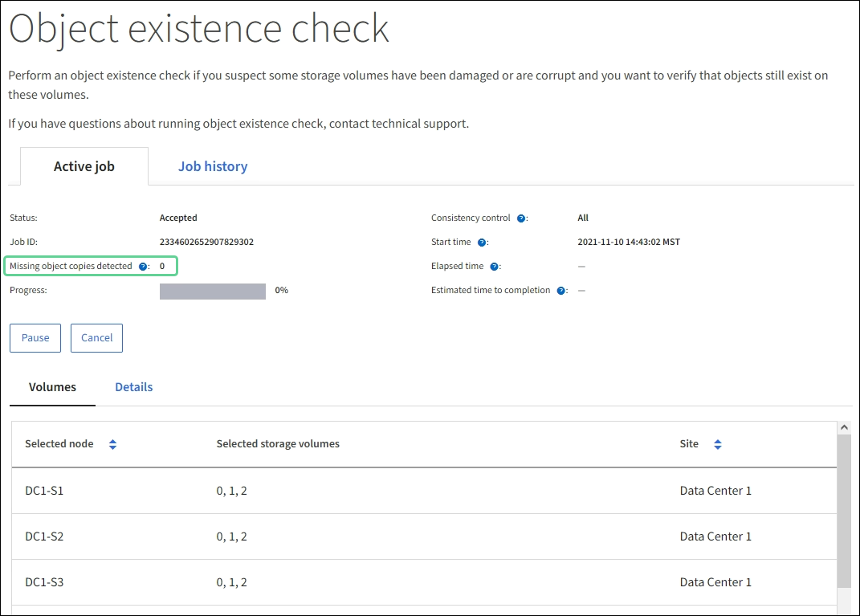The height and width of the screenshot is (616, 860).
Task: Select the DC1-S3 node row
Action: point(44,581)
